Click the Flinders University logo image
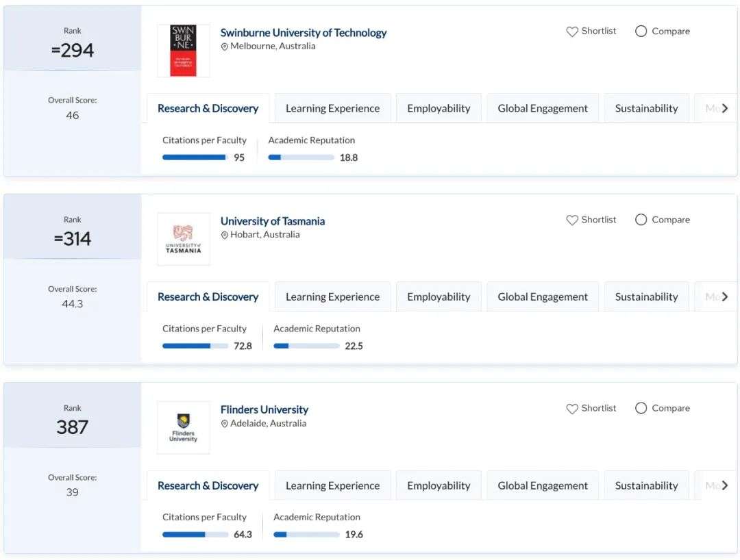The image size is (740, 560). pyautogui.click(x=183, y=427)
